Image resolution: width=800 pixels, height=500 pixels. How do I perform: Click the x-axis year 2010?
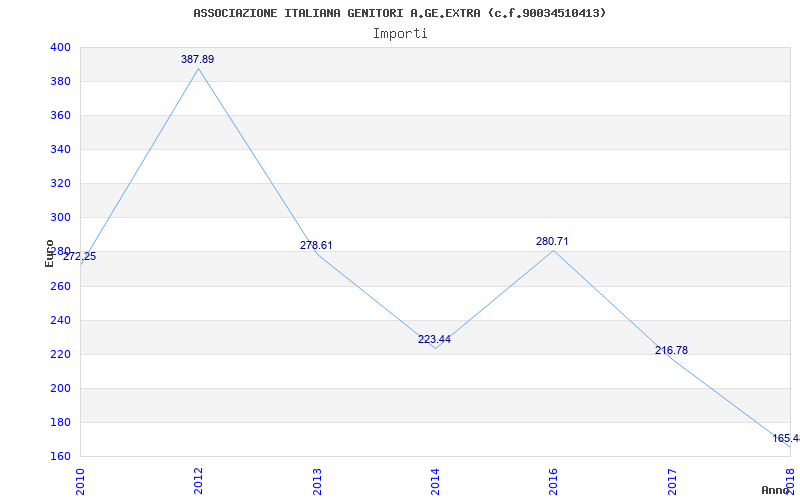click(x=80, y=482)
